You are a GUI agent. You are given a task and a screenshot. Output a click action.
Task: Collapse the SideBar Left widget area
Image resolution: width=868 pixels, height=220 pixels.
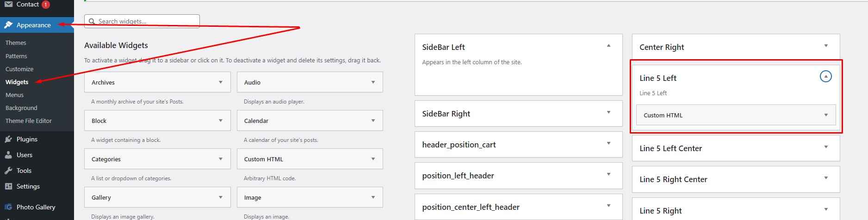(x=608, y=46)
